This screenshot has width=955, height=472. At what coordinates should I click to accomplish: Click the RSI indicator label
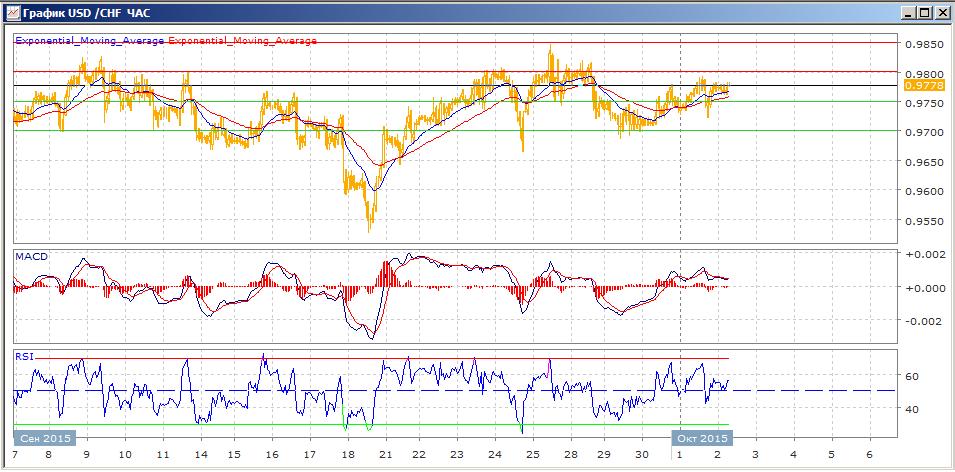tap(24, 355)
